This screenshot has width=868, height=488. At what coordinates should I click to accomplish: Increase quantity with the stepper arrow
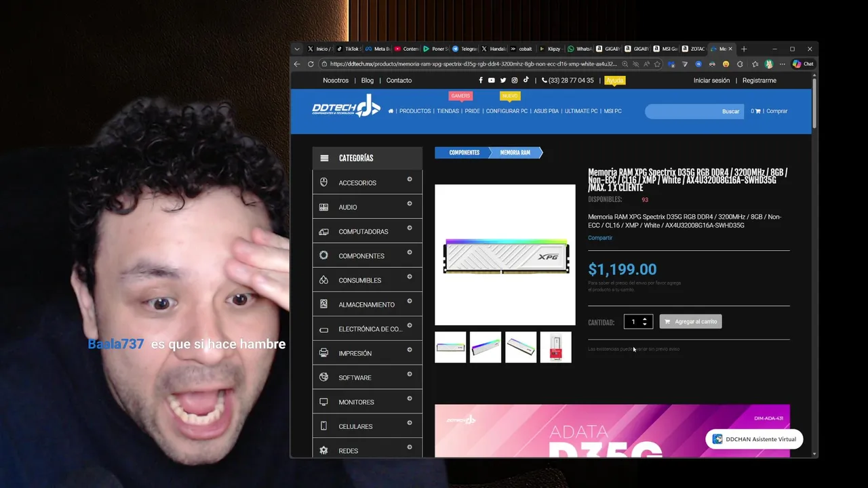click(645, 319)
